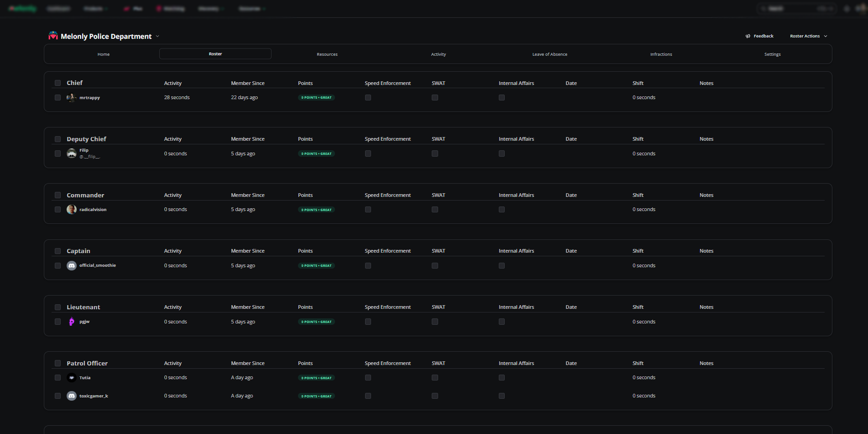Enable SWAT for Filip
The width and height of the screenshot is (868, 434).
[434, 153]
